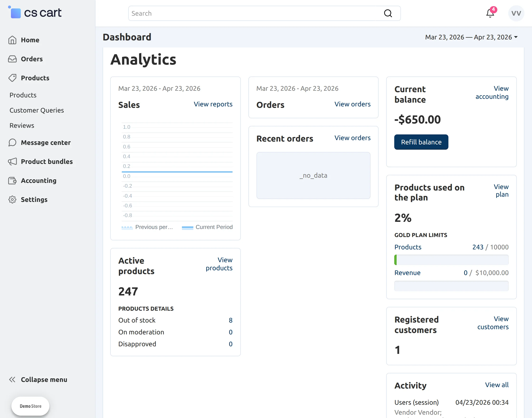Viewport: 532px width, 418px height.
Task: Open notifications bell with 4 badge
Action: (x=490, y=13)
